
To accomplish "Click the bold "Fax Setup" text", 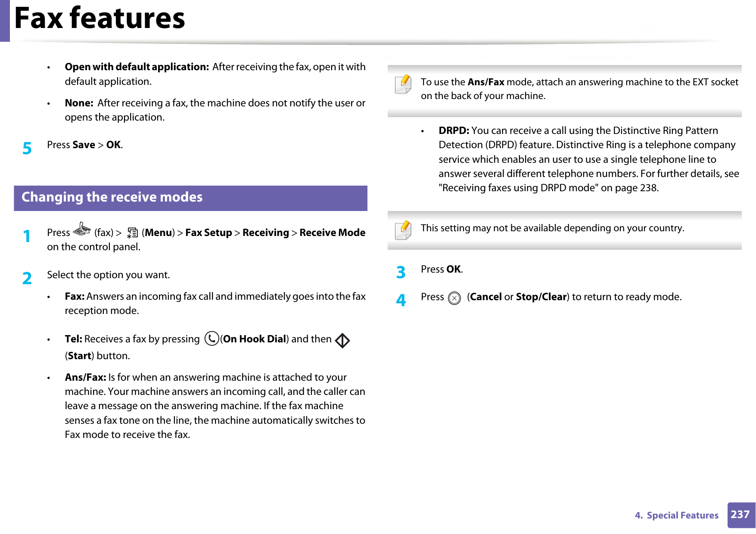I will click(208, 233).
